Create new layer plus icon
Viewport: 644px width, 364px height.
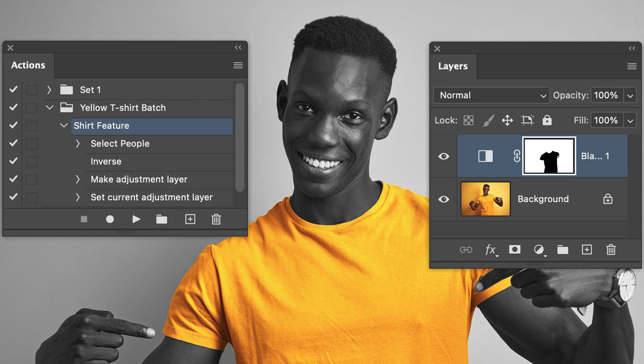click(586, 250)
